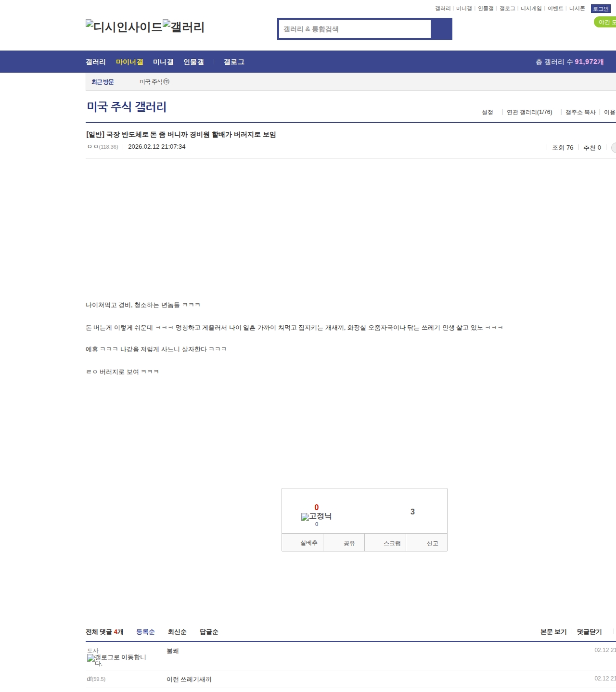
Task: Sort comments by 등록순
Action: [145, 632]
